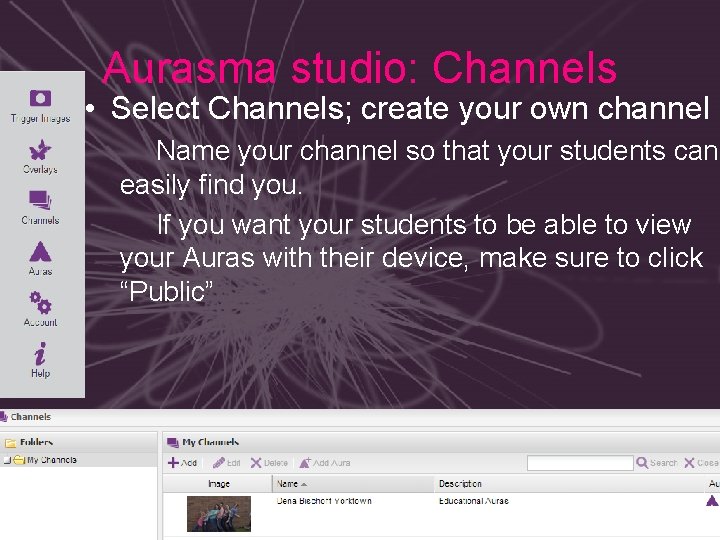Open the Auras section
720x540 pixels.
tap(40, 258)
